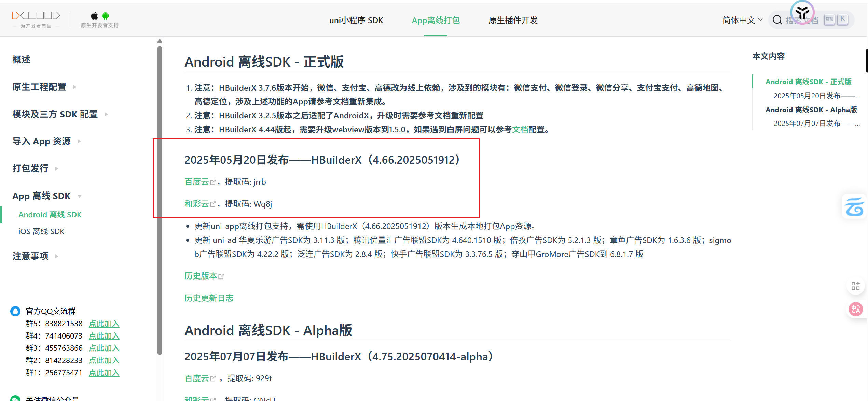
Task: Collapse the App 离线 SDK section
Action: coord(47,196)
